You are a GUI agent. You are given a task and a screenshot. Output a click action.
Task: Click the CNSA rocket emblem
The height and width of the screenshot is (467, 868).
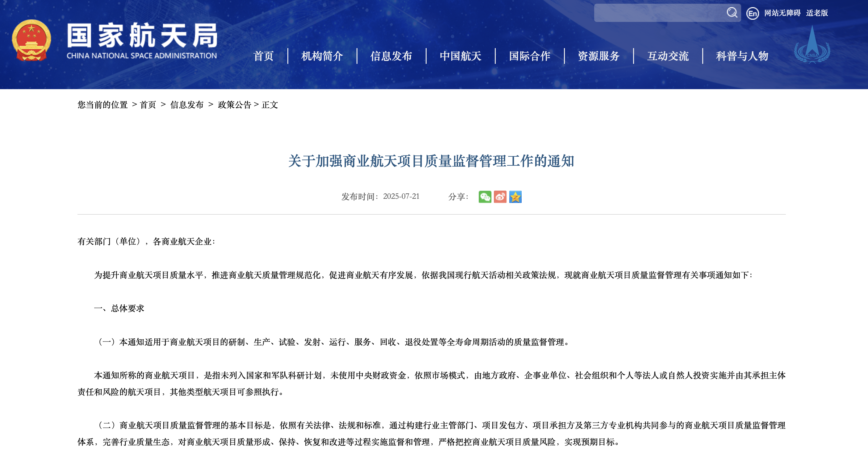[812, 45]
